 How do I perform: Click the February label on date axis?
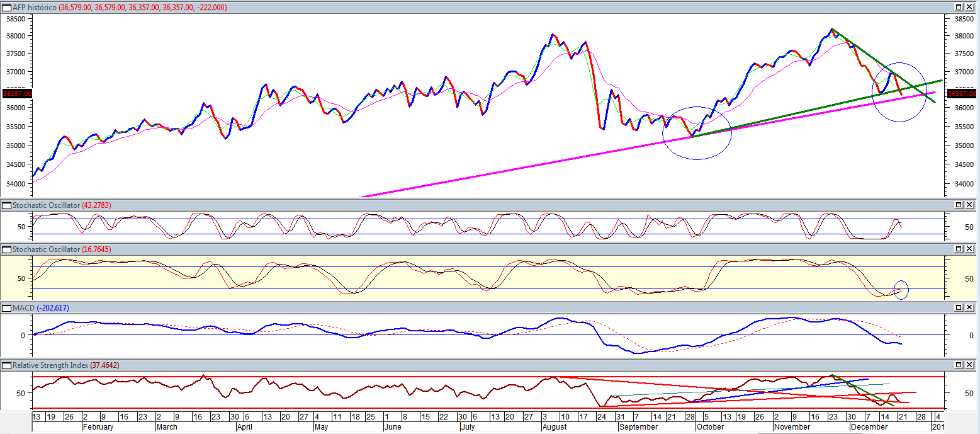point(99,426)
